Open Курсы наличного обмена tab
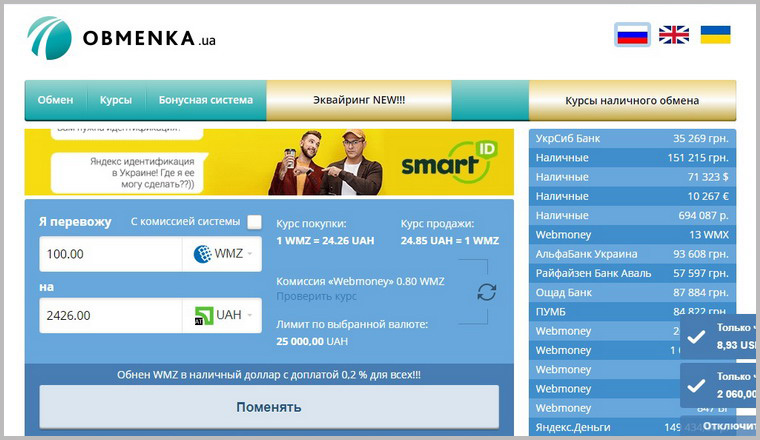This screenshot has width=760, height=440. 632,100
